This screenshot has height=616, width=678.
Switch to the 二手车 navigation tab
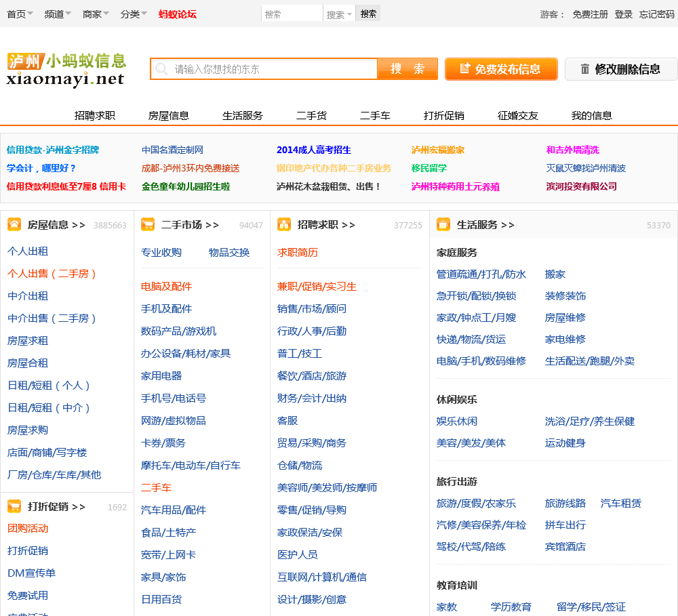375,115
